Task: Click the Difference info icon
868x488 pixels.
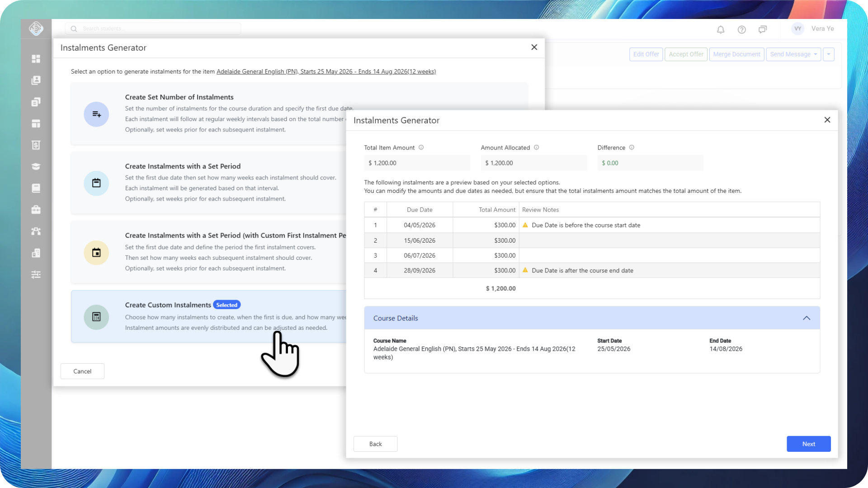Action: (x=632, y=147)
